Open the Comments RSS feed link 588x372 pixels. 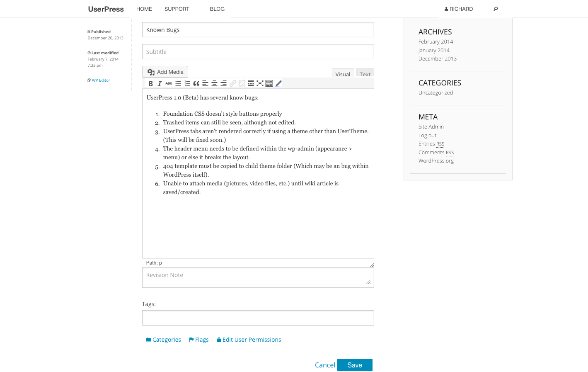436,153
